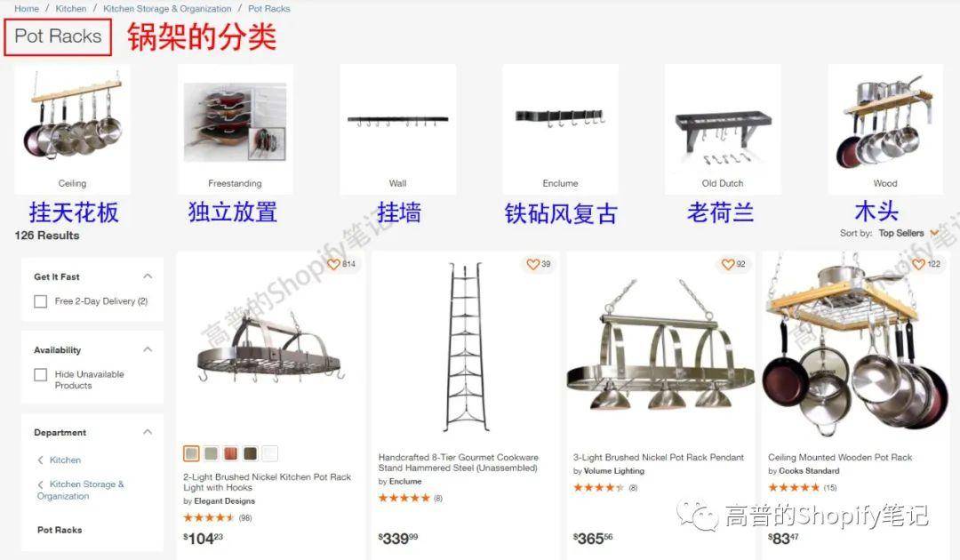Open the Freestanding category thumbnail

[x=235, y=123]
